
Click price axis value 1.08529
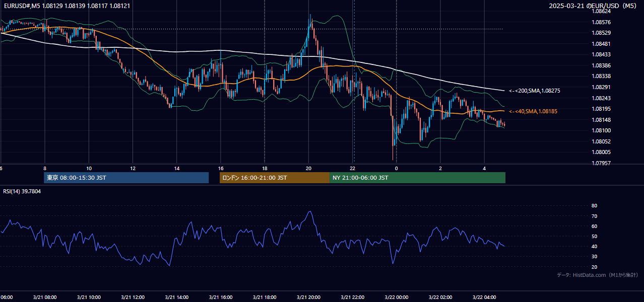pyautogui.click(x=601, y=33)
